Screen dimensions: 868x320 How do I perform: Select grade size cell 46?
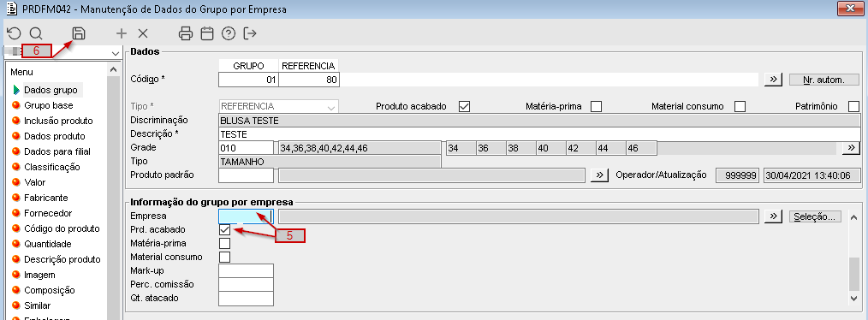[641, 148]
